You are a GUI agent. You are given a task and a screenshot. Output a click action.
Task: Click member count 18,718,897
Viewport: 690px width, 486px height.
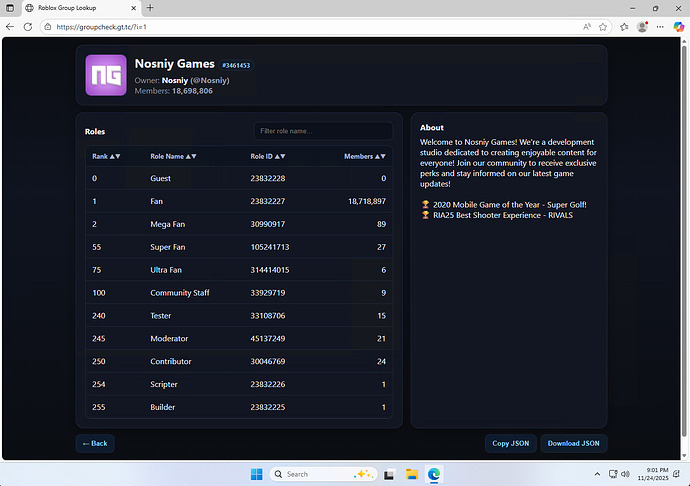pos(367,201)
